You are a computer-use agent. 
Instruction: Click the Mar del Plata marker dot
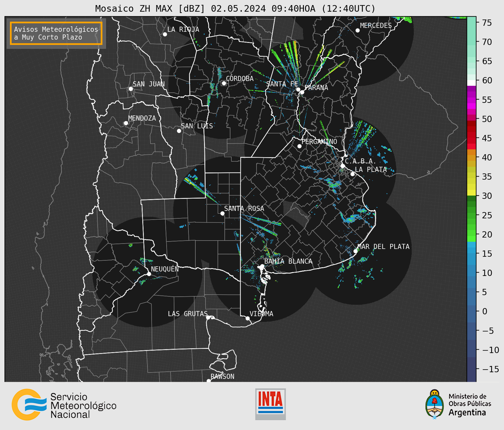coord(356,251)
